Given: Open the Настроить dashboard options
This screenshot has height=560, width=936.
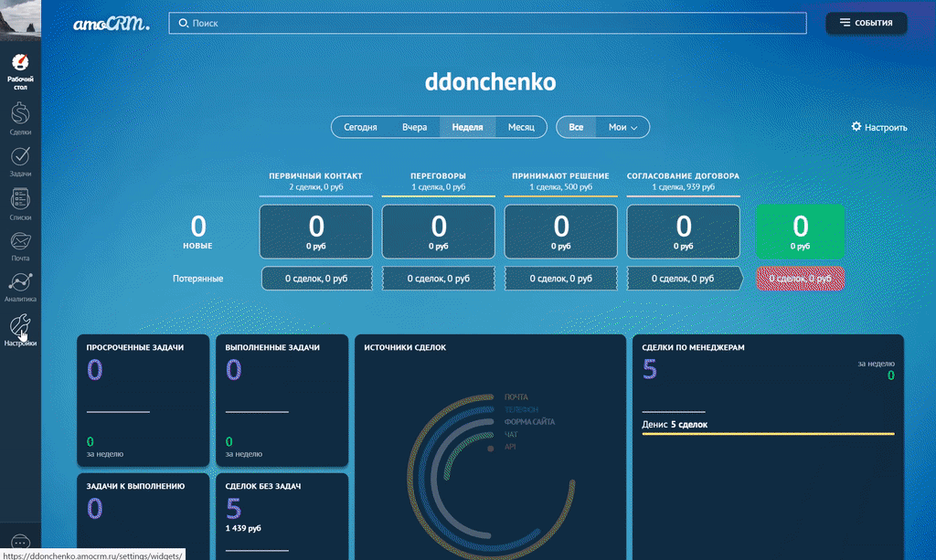Looking at the screenshot, I should (878, 127).
